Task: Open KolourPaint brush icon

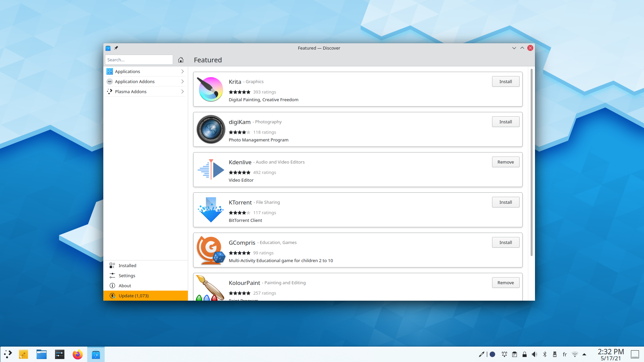Action: pos(210,288)
